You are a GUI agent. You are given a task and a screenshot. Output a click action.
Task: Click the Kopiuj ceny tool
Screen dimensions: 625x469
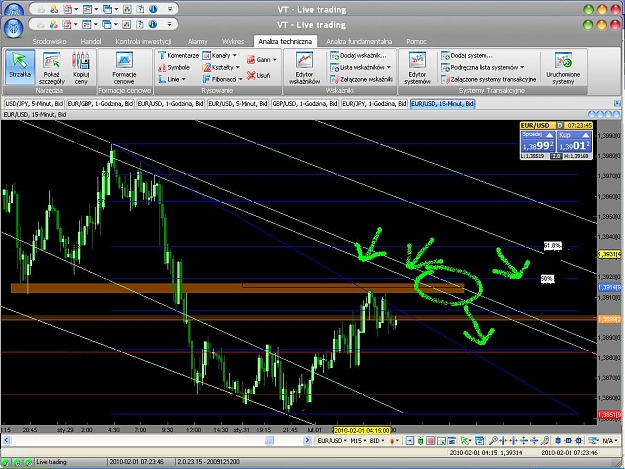click(81, 67)
